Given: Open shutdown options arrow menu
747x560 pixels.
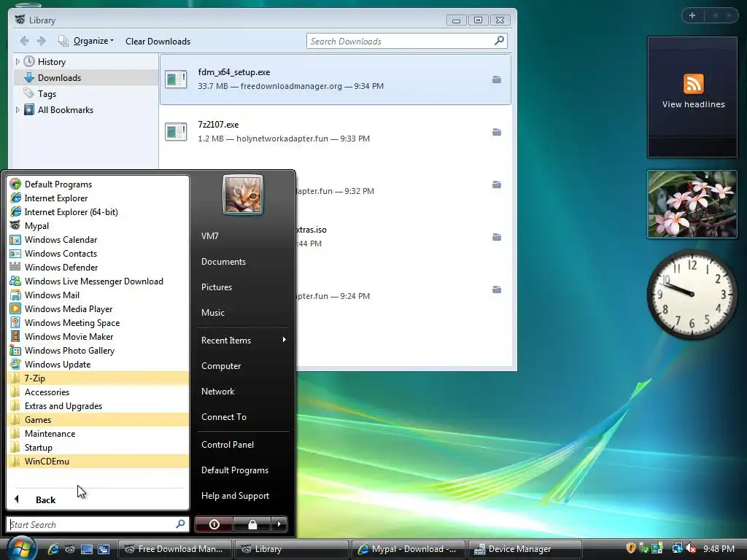Looking at the screenshot, I should coord(279,524).
